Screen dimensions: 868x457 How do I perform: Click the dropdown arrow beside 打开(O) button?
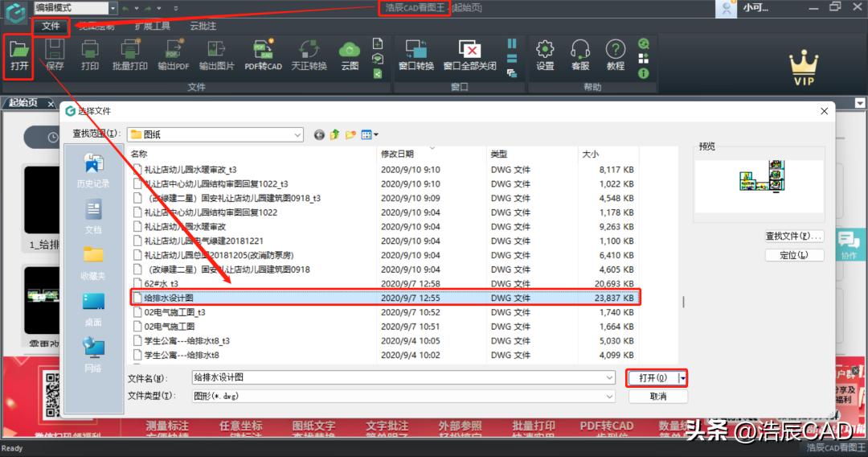click(682, 378)
